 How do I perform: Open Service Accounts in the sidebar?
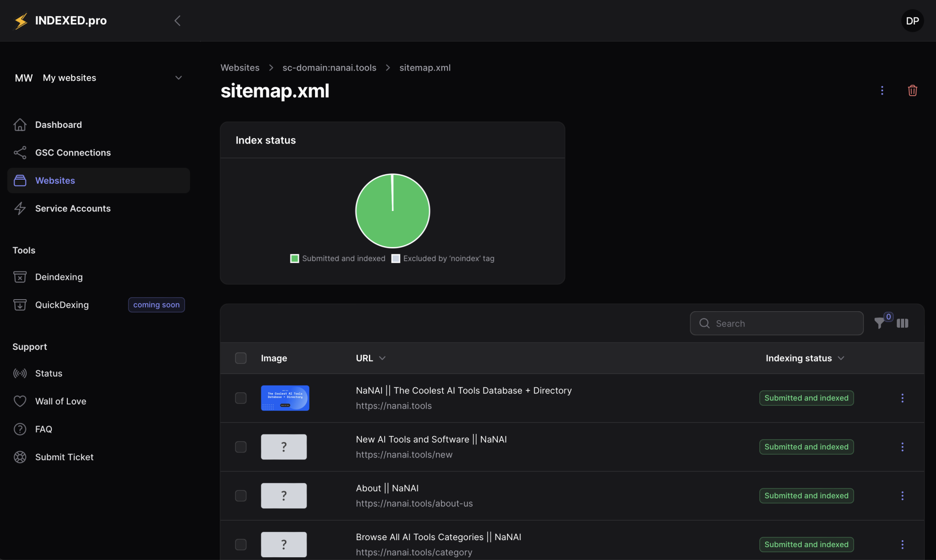click(98, 209)
